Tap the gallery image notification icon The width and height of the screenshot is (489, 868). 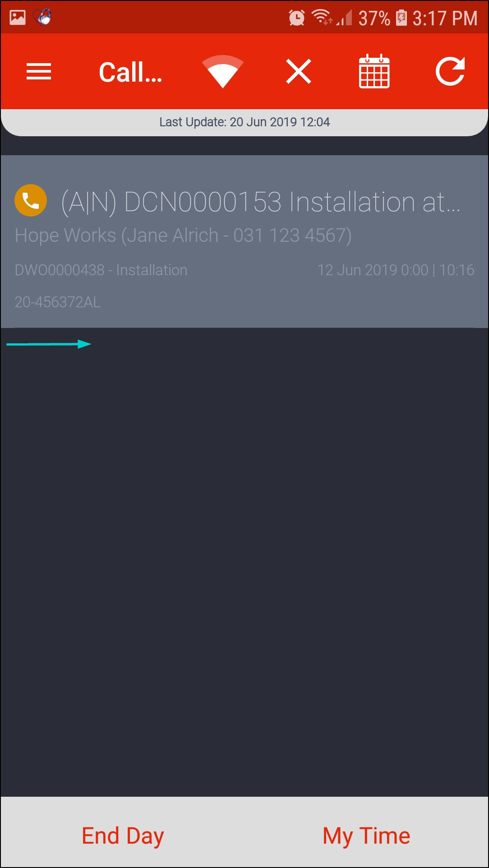pos(18,18)
